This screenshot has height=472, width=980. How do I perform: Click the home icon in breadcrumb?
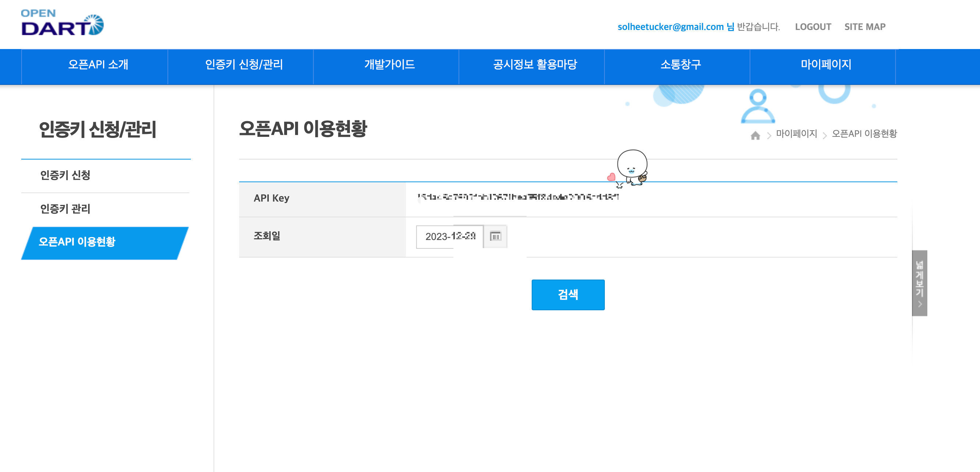[x=755, y=135]
